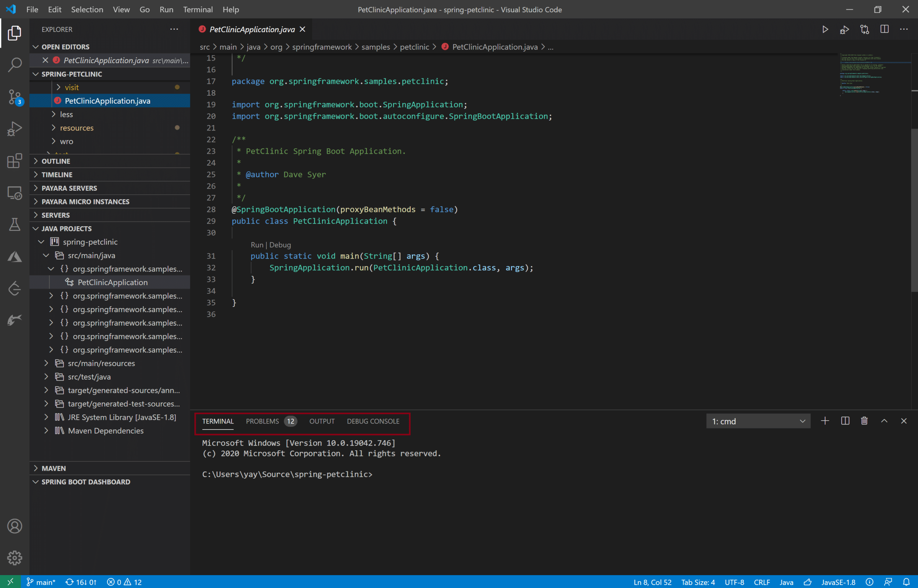
Task: Collapse the JAVA PROJECTS section
Action: coord(110,228)
